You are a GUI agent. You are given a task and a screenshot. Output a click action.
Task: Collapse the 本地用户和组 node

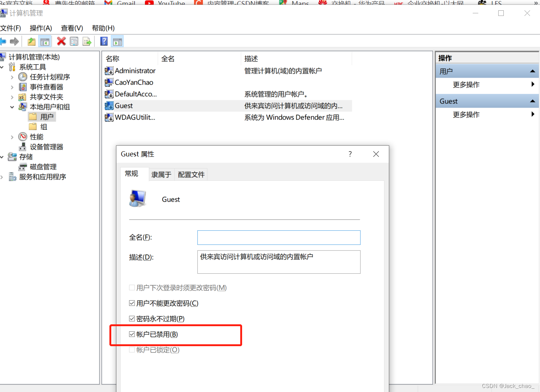(x=12, y=107)
